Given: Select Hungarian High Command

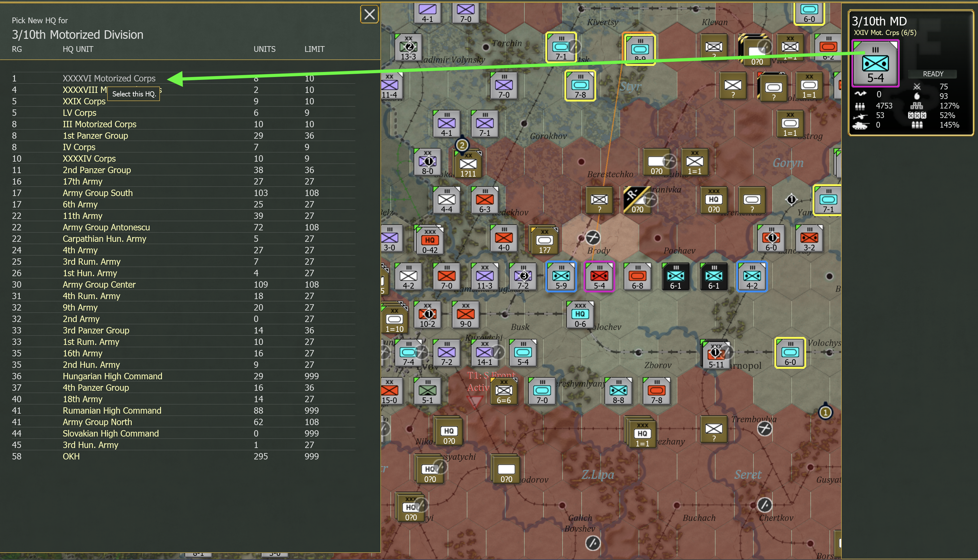Looking at the screenshot, I should (183, 376).
